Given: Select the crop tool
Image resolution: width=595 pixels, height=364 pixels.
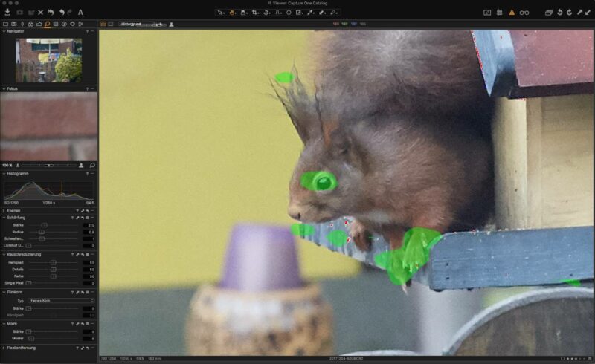Looking at the screenshot, I should click(255, 13).
